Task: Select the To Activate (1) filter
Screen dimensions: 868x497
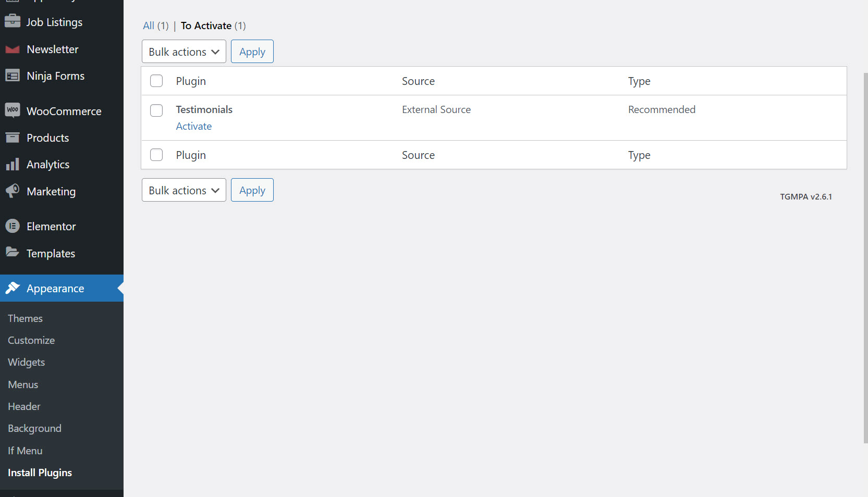Action: point(213,26)
